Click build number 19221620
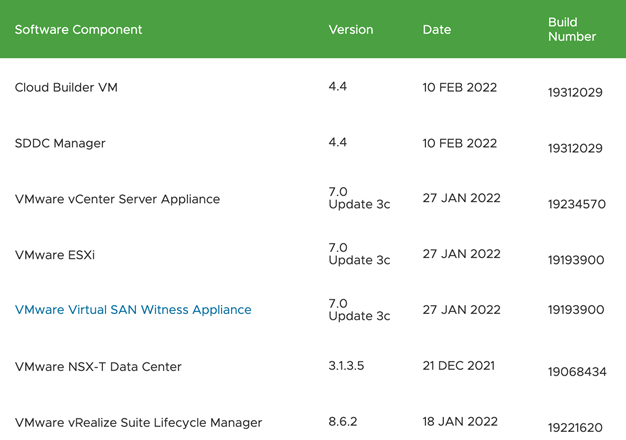The image size is (626, 440). (x=575, y=427)
